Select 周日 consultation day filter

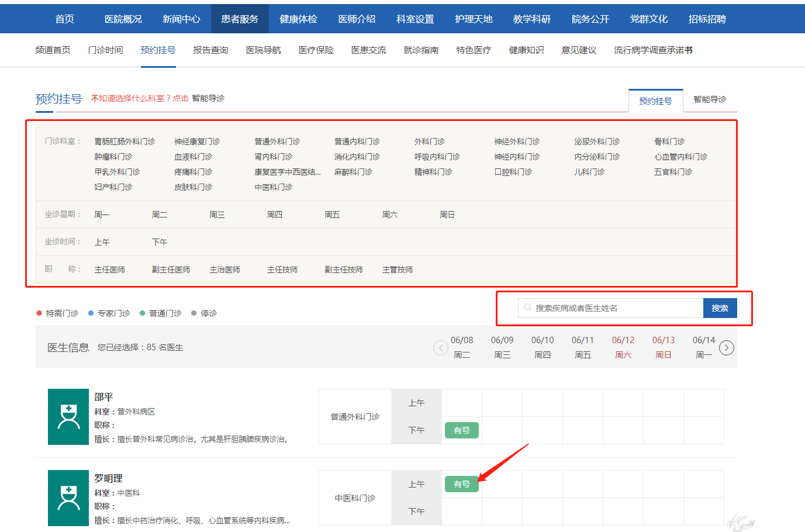pos(447,215)
